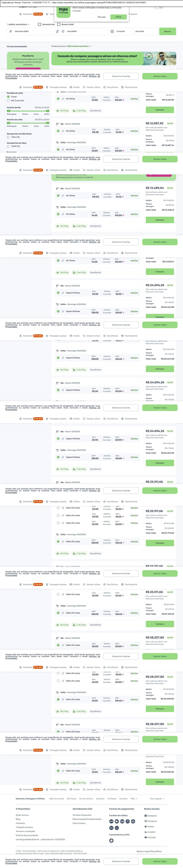
Task: Click the São Paulo (GRU) origin field
Action: pyautogui.click(x=30, y=31)
